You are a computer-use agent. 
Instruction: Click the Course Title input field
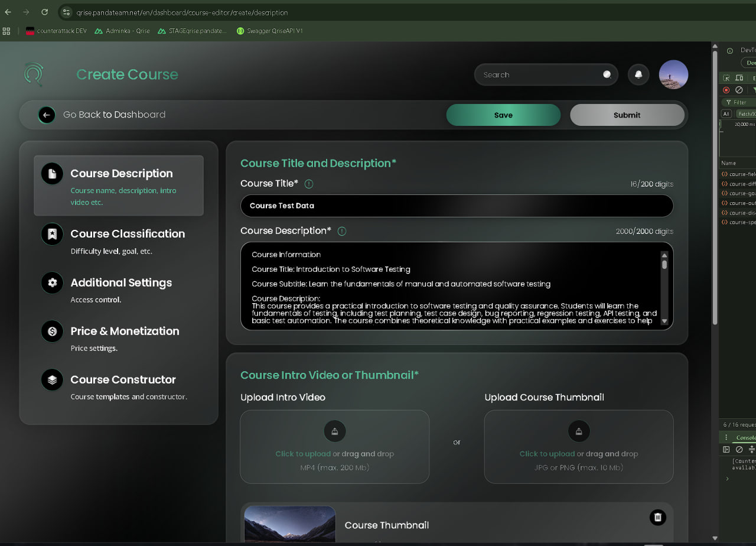(457, 206)
